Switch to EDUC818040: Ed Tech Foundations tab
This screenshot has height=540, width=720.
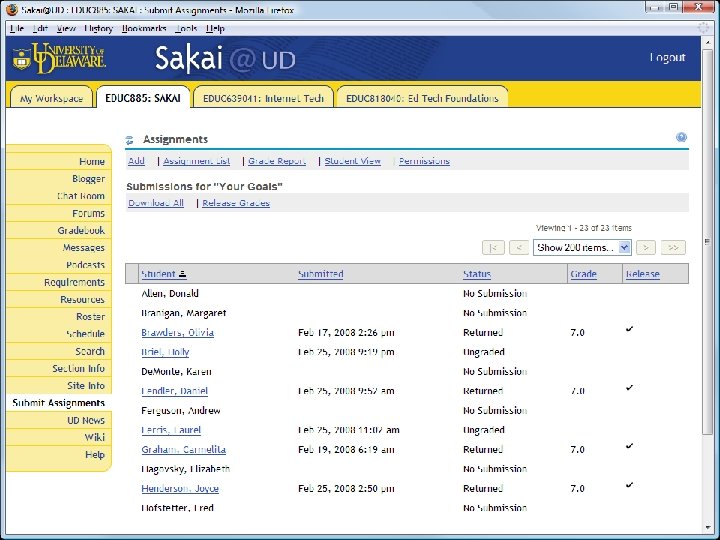(x=422, y=98)
